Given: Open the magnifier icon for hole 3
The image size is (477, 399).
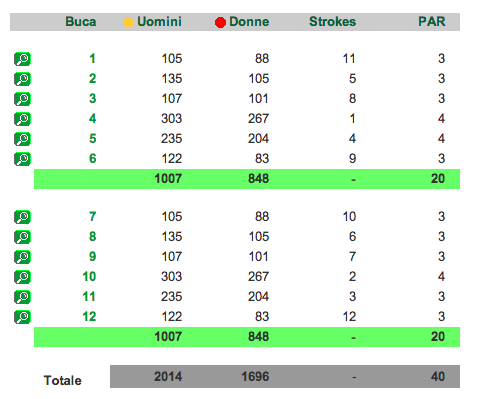Looking at the screenshot, I should pos(22,99).
